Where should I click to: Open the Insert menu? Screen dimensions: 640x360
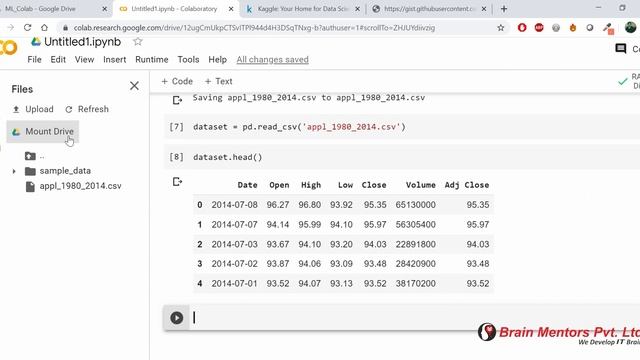(115, 60)
